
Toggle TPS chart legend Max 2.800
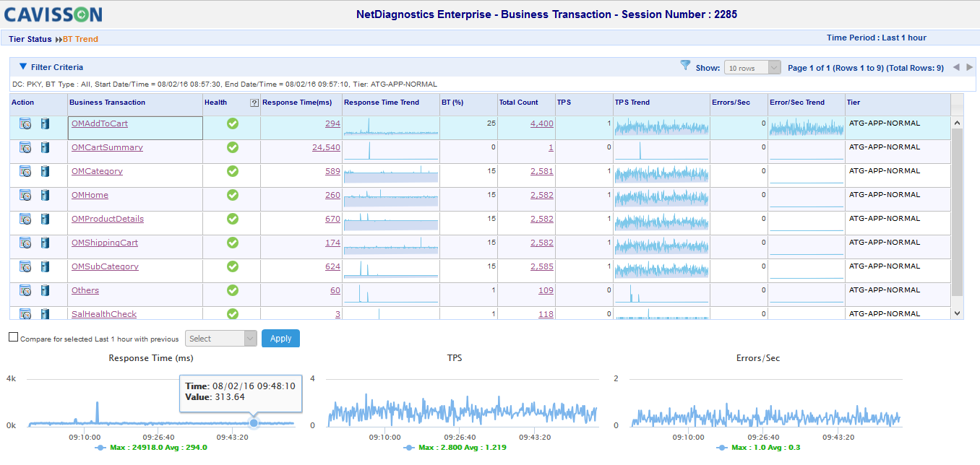click(x=455, y=448)
